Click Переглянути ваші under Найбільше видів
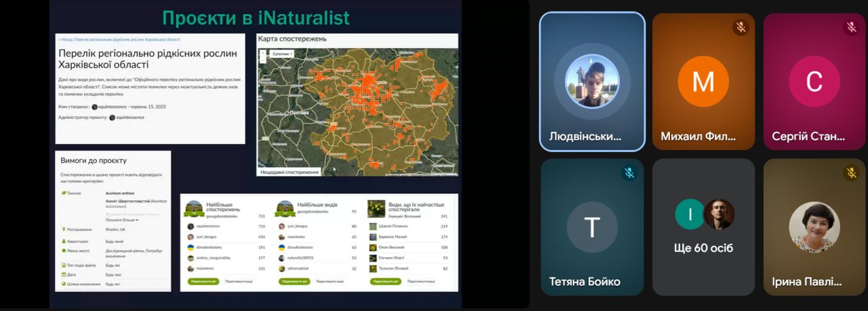The image size is (868, 311). (x=328, y=280)
